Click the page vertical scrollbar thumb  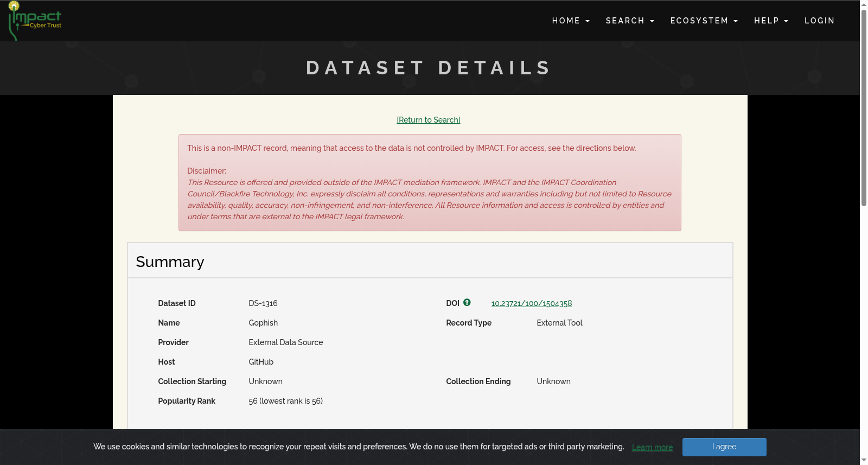click(864, 107)
